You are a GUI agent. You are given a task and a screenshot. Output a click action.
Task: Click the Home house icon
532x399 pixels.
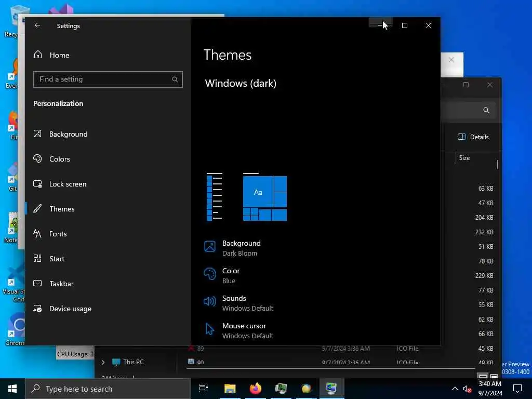click(37, 55)
